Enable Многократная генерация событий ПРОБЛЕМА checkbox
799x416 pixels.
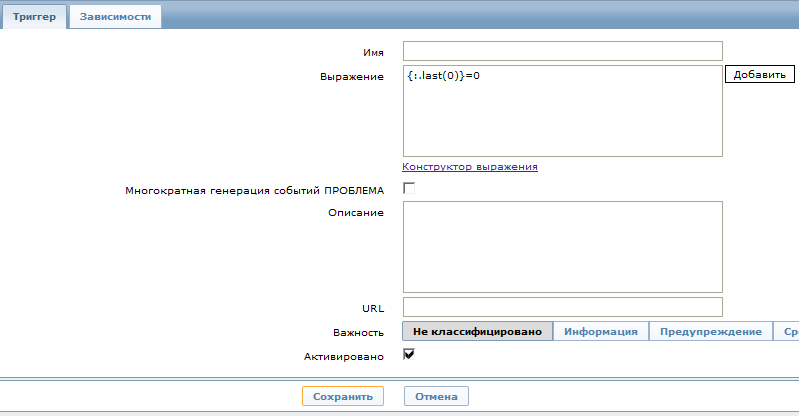(x=409, y=188)
